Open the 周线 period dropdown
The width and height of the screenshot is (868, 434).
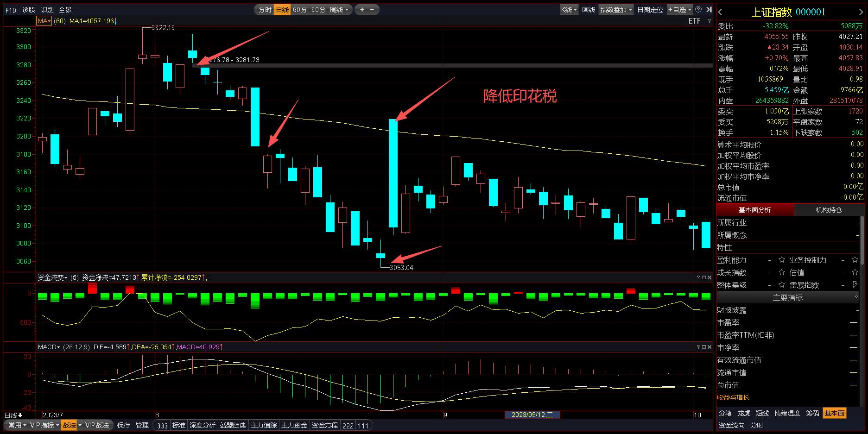[x=339, y=10]
